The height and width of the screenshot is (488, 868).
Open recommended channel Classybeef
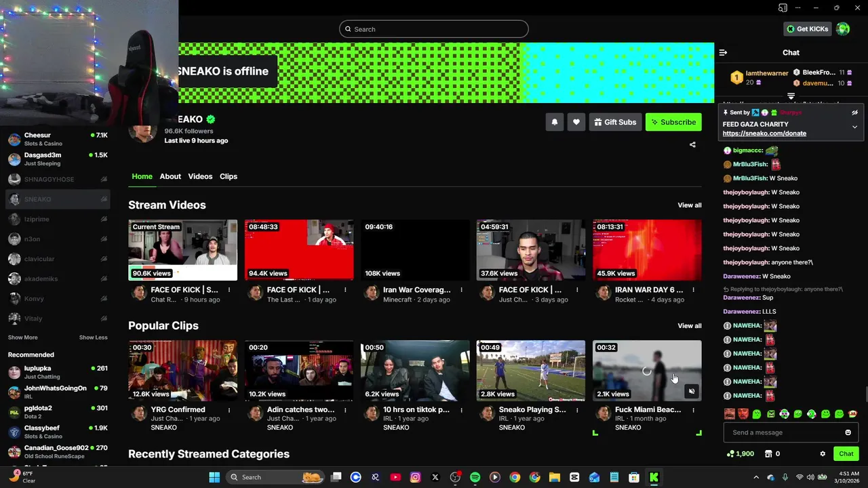58,432
